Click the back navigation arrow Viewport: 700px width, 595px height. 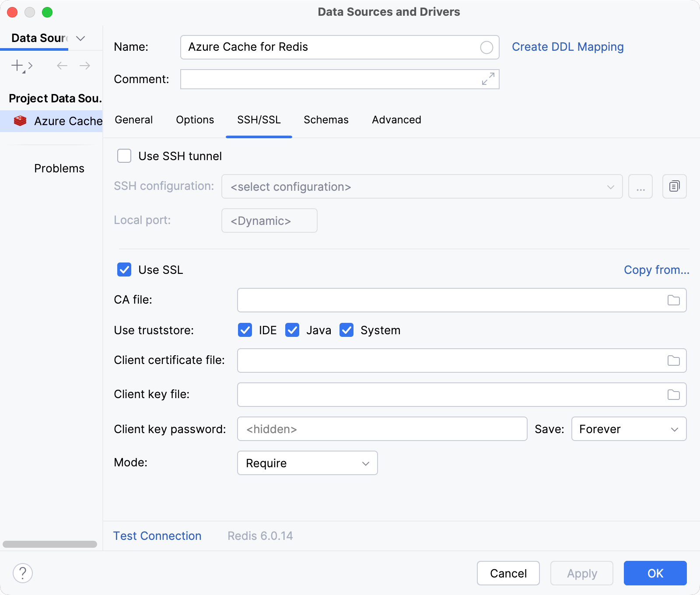(x=61, y=66)
